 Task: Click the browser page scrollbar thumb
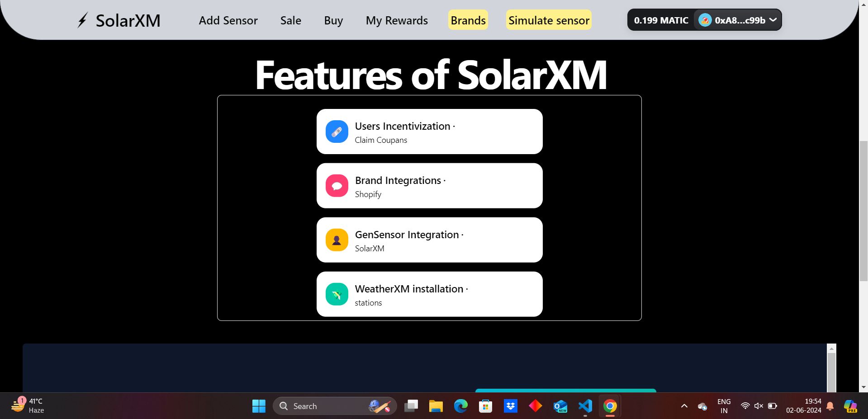click(863, 211)
